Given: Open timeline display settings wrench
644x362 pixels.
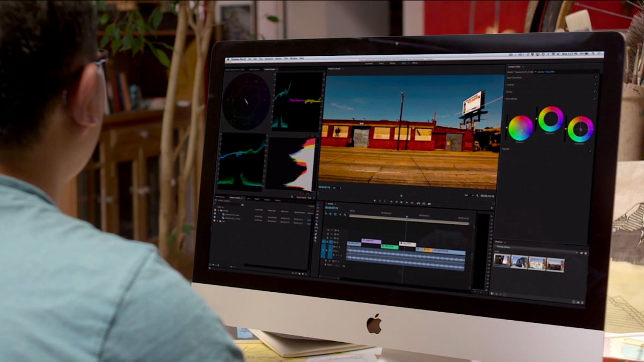Looking at the screenshot, I should (x=345, y=215).
